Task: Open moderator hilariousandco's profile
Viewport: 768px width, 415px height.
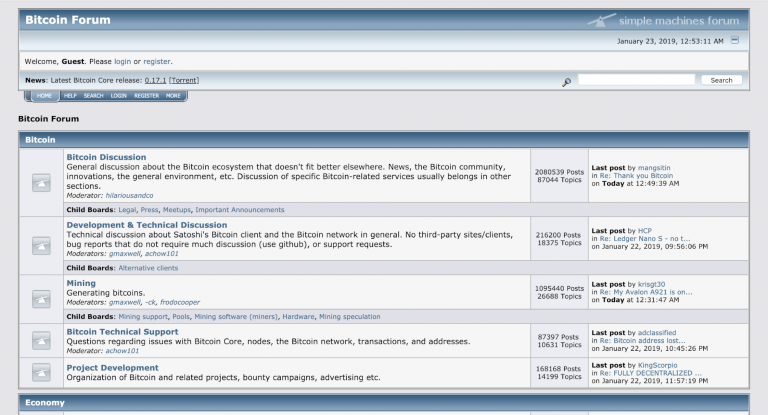Action: (x=129, y=195)
